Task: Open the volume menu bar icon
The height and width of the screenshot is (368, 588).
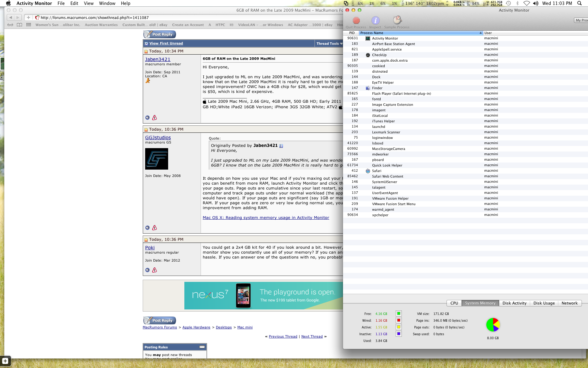Action: [536, 3]
